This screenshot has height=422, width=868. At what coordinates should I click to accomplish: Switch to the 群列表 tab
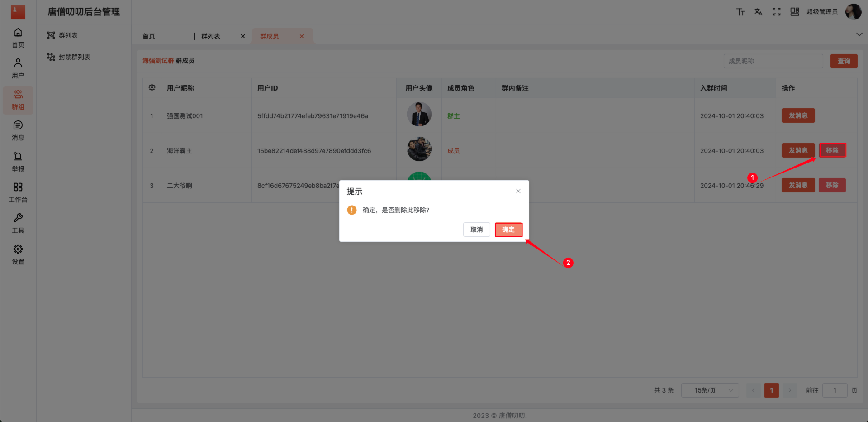pyautogui.click(x=211, y=36)
